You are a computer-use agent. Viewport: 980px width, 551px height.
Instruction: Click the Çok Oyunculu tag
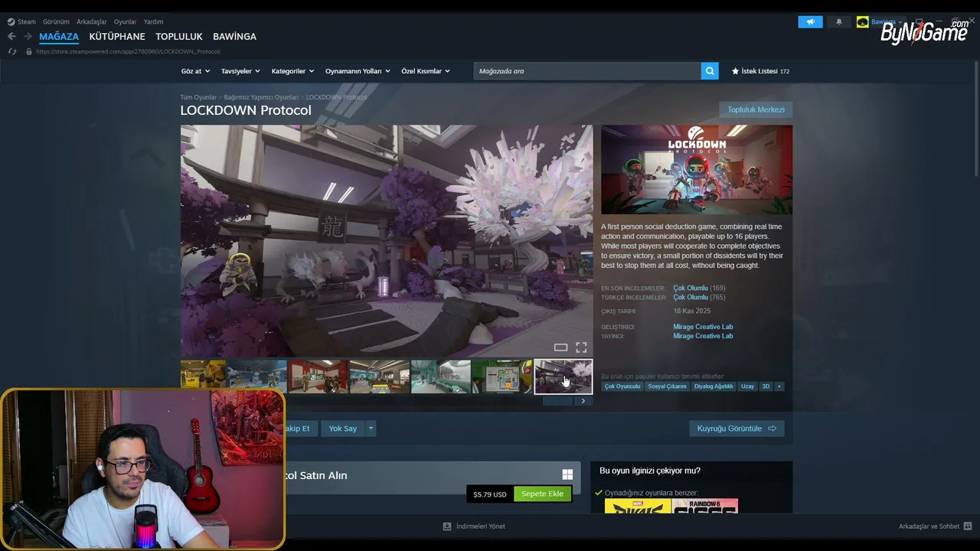pyautogui.click(x=622, y=386)
